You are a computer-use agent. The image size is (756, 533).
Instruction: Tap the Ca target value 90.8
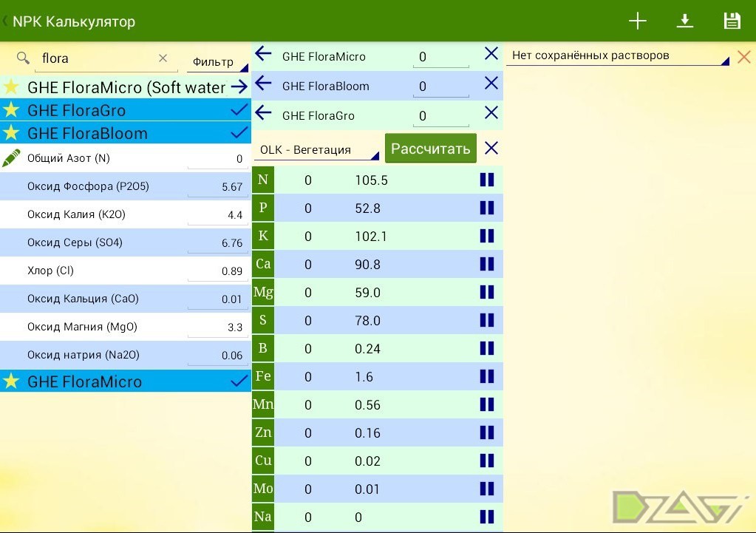coord(367,265)
